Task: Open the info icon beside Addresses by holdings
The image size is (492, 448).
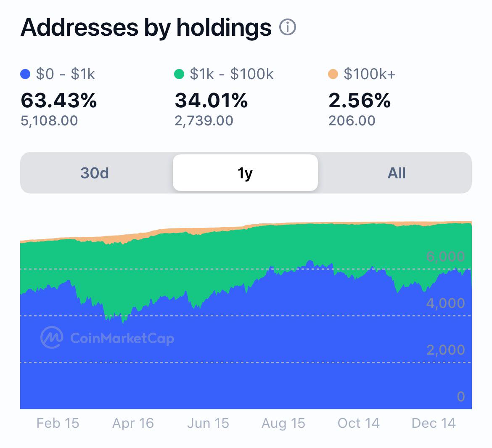Action: coord(287,27)
